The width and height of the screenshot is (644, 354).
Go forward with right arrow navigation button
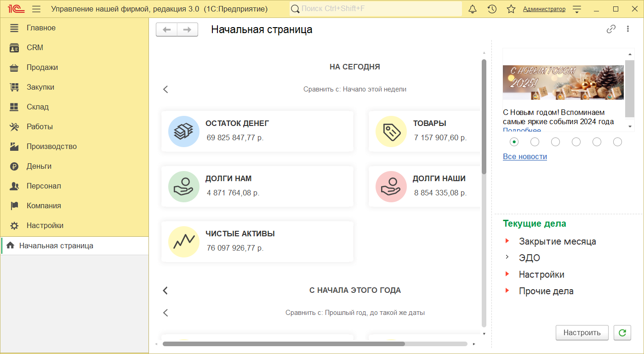(x=188, y=29)
